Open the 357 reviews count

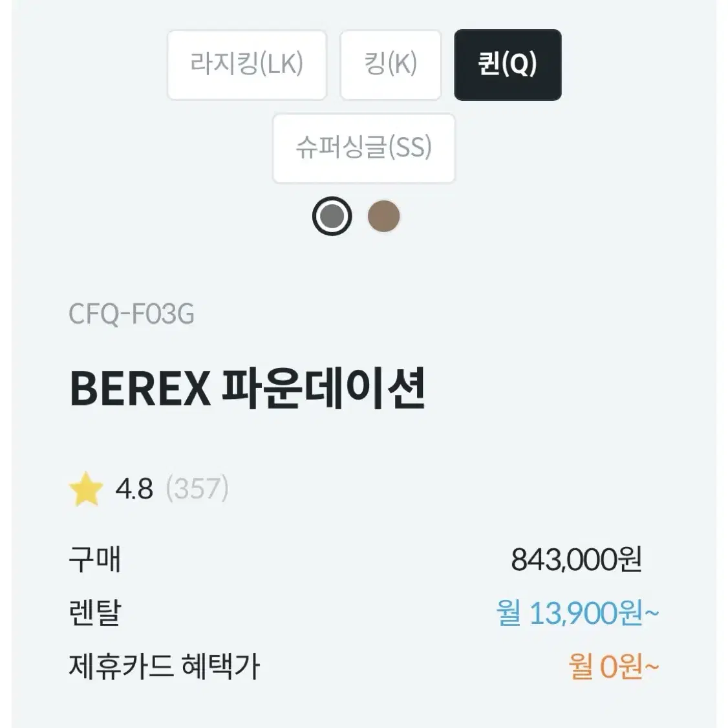[x=197, y=488]
